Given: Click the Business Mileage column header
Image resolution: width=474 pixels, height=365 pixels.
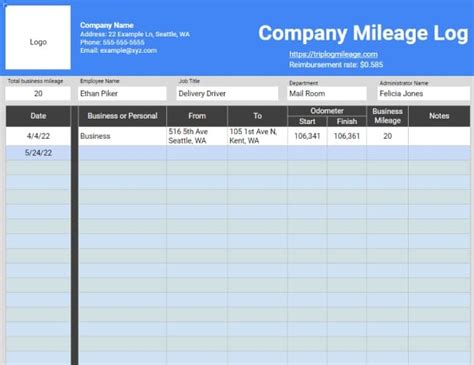Looking at the screenshot, I should (387, 116).
